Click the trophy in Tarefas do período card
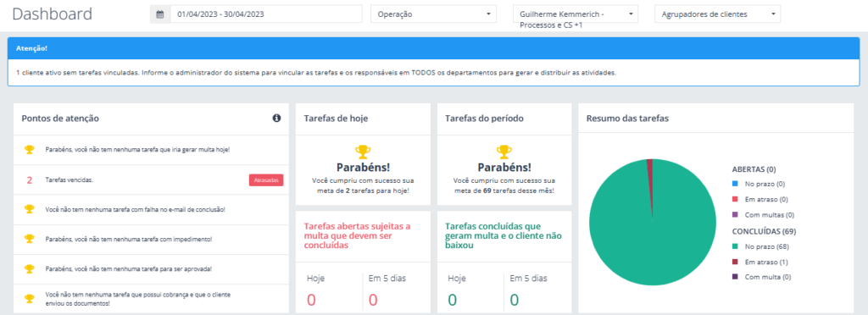This screenshot has height=315, width=868. [504, 152]
